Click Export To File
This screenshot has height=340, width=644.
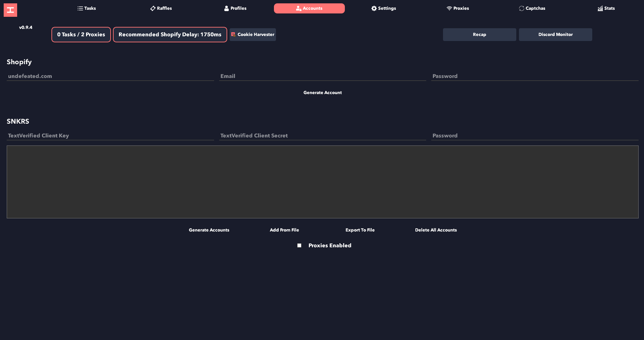pyautogui.click(x=360, y=230)
